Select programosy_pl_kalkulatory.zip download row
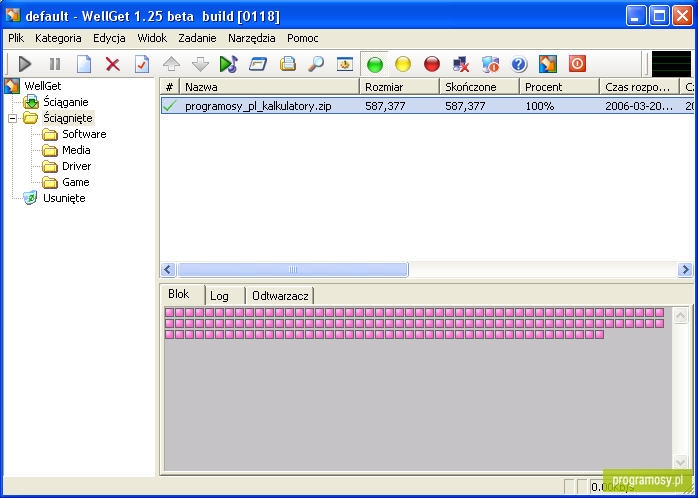Image resolution: width=698 pixels, height=498 pixels. click(x=427, y=106)
